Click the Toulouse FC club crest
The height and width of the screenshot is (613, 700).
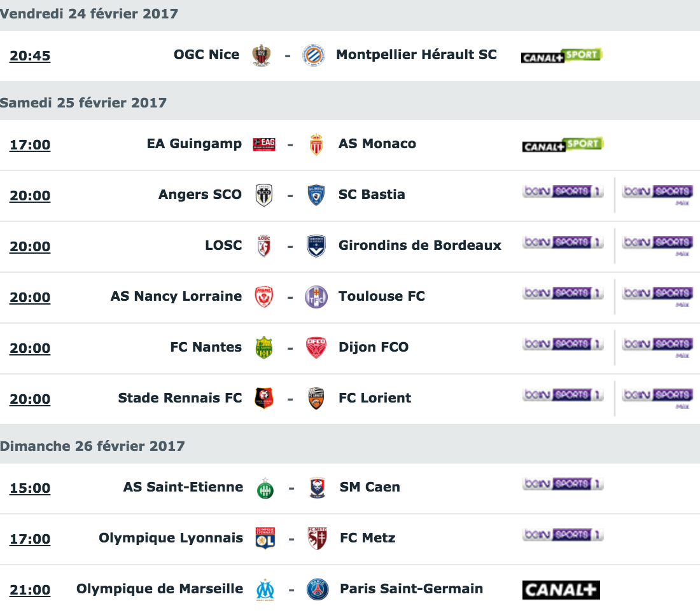[316, 297]
